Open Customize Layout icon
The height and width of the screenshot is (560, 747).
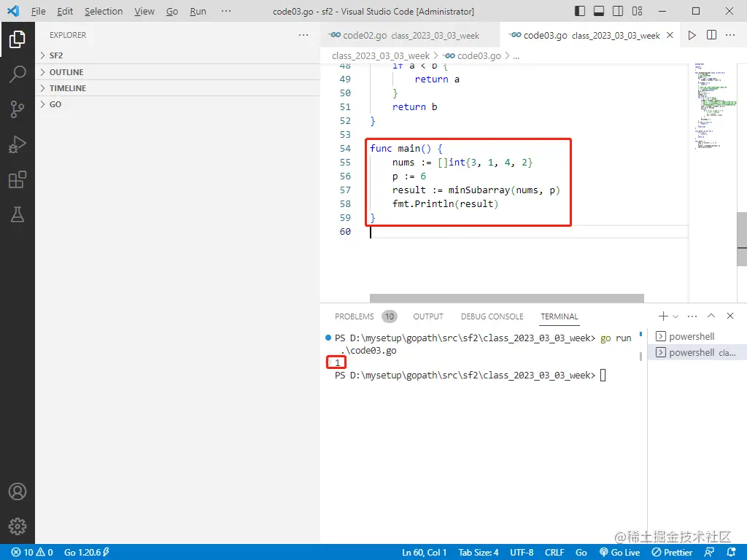(x=637, y=11)
